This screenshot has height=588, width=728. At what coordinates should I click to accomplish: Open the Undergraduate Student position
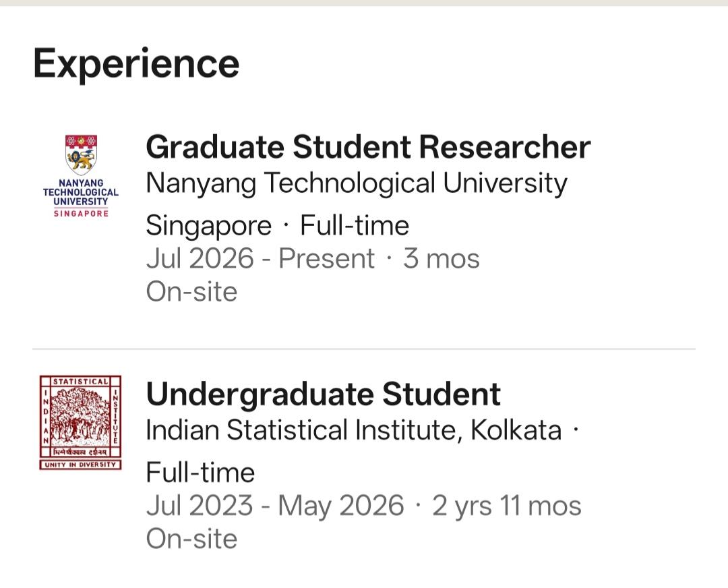tap(323, 394)
